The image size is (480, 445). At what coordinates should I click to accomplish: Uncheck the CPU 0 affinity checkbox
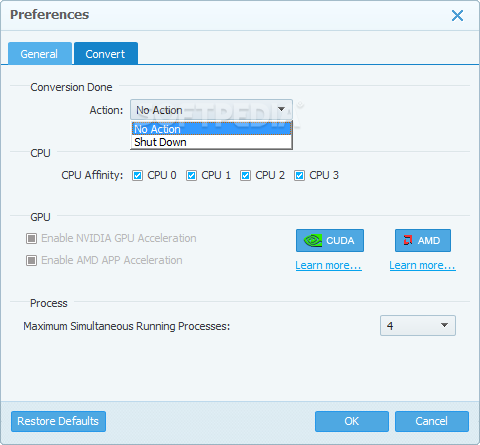(137, 175)
